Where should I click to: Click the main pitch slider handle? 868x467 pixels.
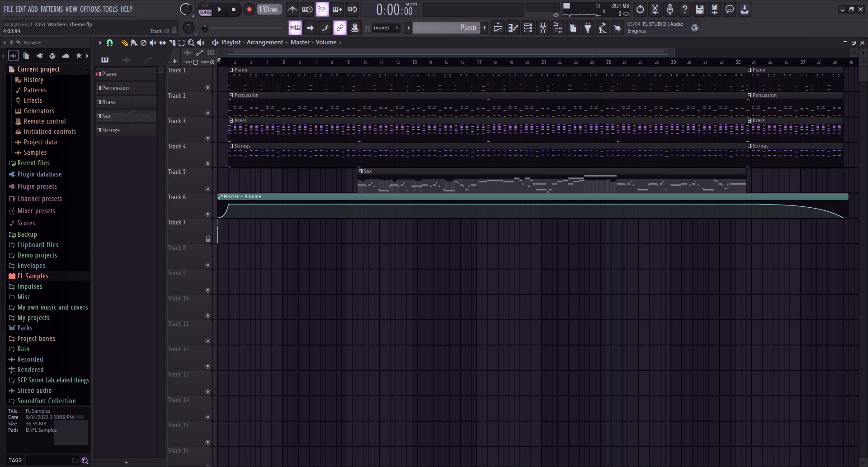205,28
